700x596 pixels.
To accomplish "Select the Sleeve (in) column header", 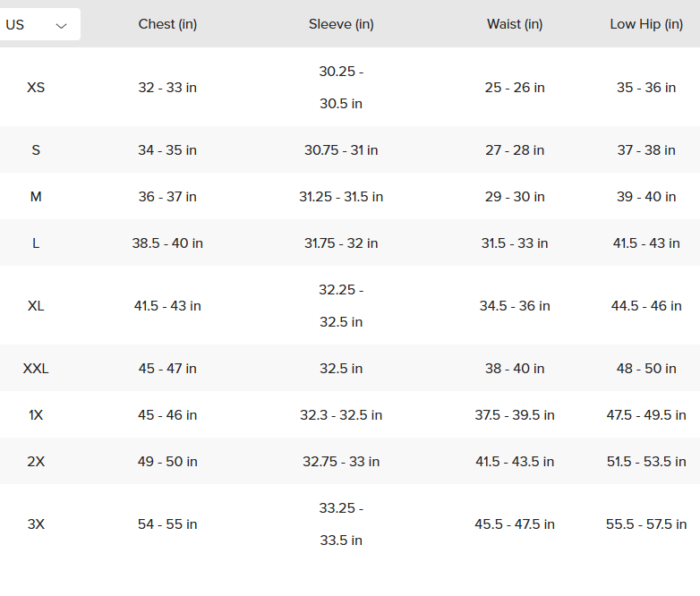I will (341, 24).
